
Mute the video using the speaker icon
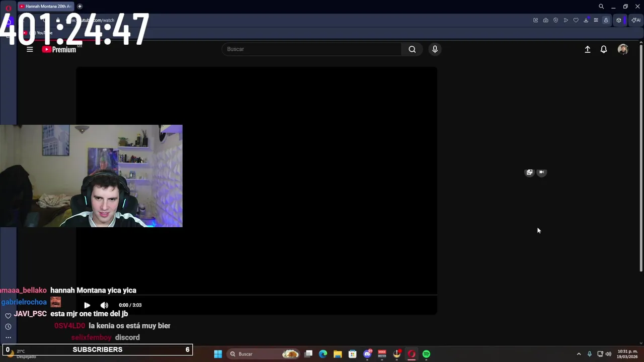pyautogui.click(x=104, y=305)
